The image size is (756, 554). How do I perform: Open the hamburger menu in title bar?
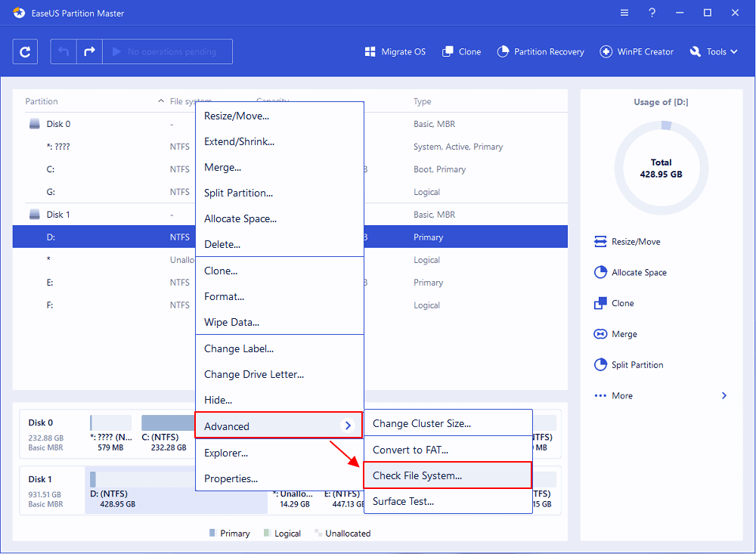pyautogui.click(x=624, y=13)
